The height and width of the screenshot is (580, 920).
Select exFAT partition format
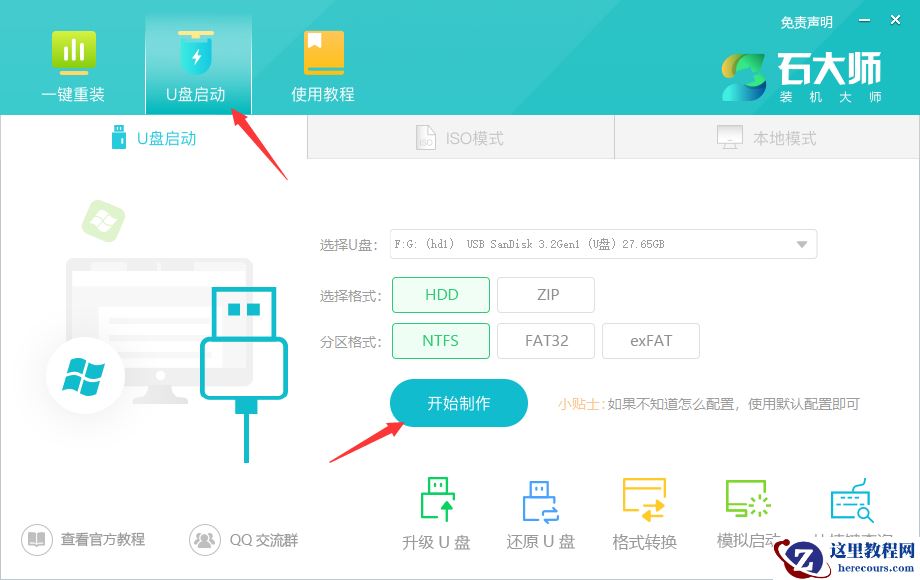(651, 340)
